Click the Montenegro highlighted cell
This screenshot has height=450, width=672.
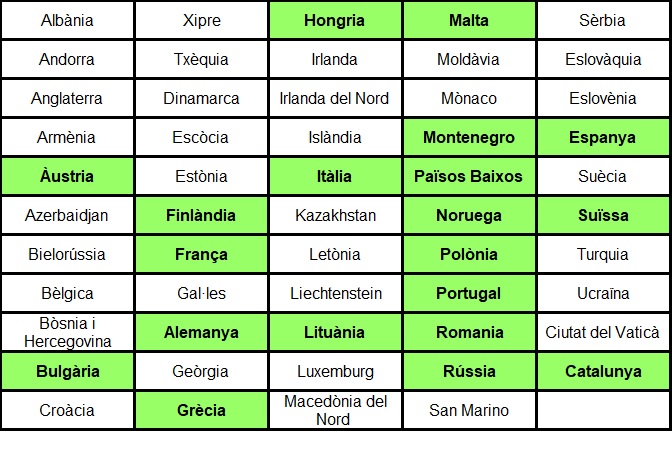pyautogui.click(x=469, y=137)
